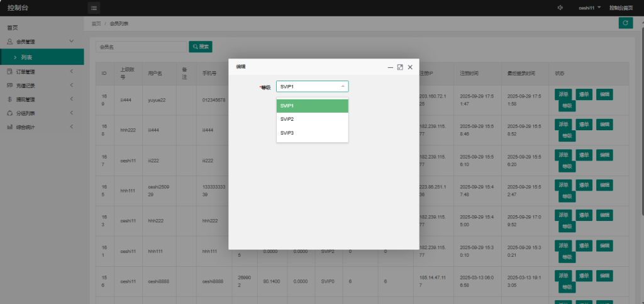Click the 订单管理 icon in sidebar

coord(10,71)
